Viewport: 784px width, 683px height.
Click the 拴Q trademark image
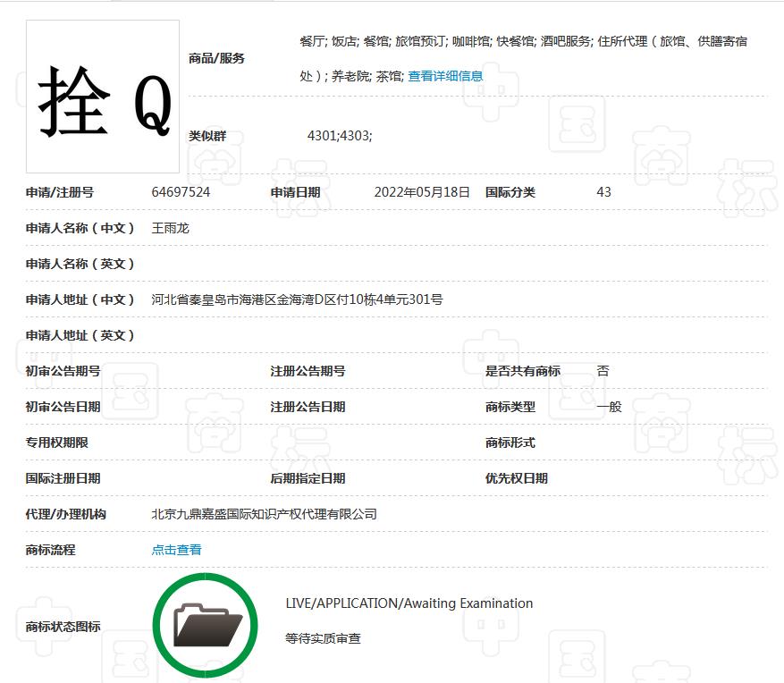(103, 97)
